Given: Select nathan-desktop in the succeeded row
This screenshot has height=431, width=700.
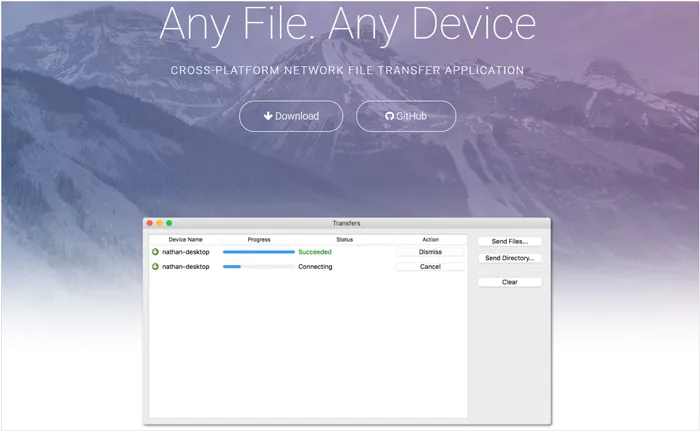Looking at the screenshot, I should [186, 252].
